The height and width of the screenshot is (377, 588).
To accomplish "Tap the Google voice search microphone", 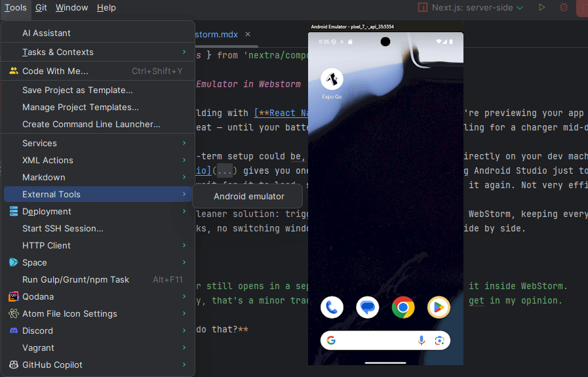I will (x=421, y=340).
